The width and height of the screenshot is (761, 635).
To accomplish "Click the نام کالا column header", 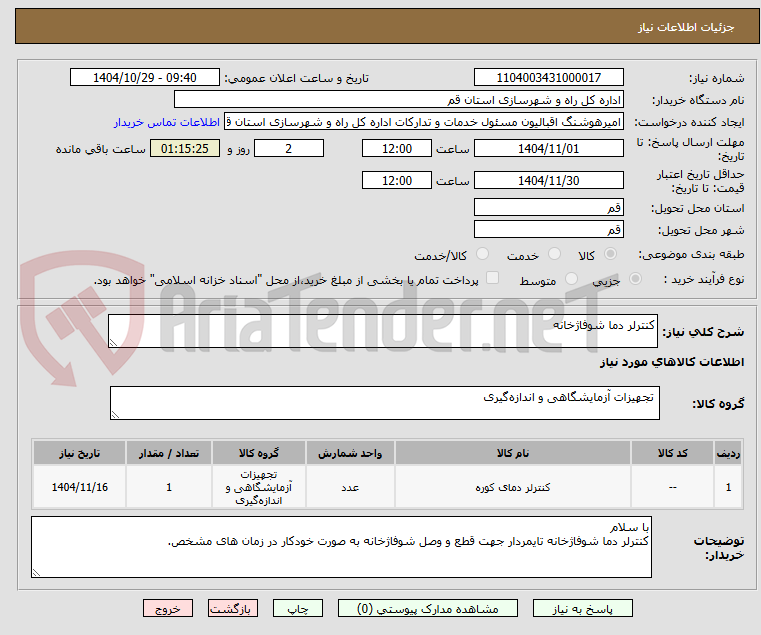I will click(x=513, y=453).
